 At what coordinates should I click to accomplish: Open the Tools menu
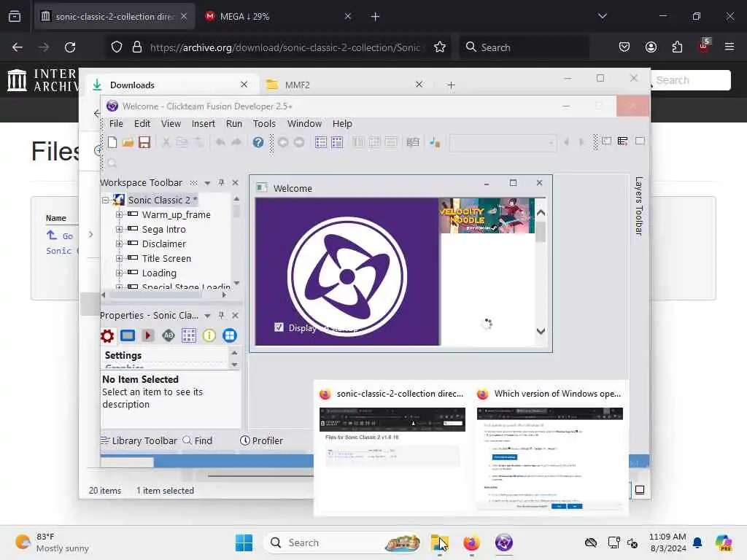coord(264,123)
